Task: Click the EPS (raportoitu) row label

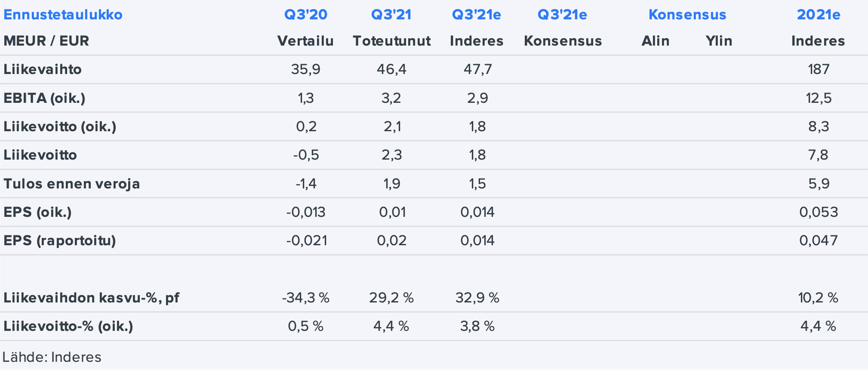Action: point(60,240)
